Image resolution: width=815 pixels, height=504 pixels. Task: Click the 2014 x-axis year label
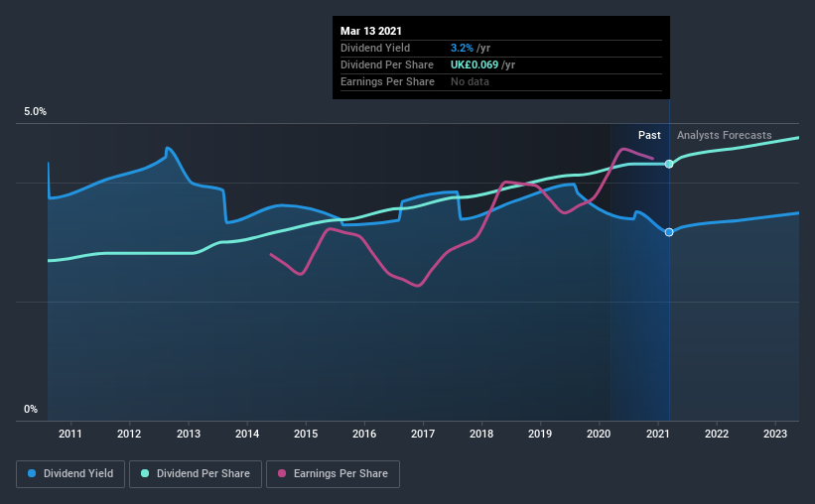pyautogui.click(x=247, y=434)
